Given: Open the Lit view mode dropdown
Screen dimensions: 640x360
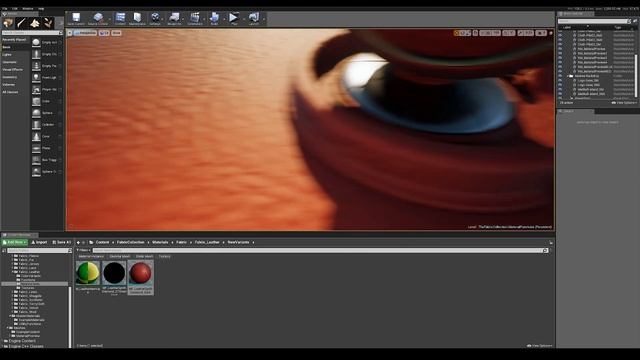Looking at the screenshot, I should click(x=104, y=33).
